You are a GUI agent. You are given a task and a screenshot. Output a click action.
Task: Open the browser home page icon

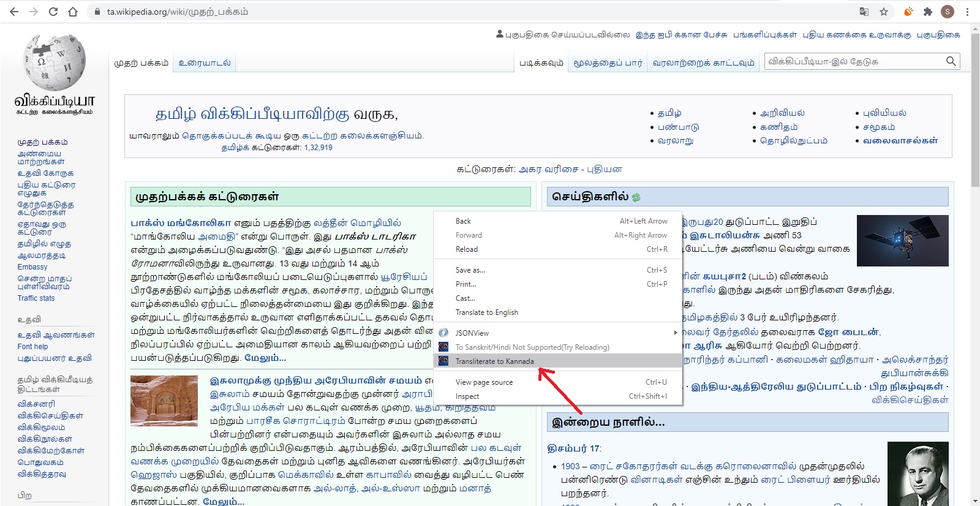(73, 12)
